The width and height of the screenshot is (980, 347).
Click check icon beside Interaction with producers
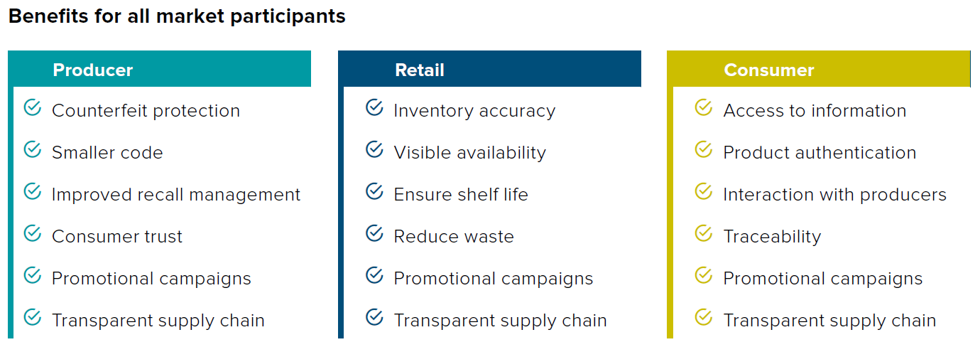(703, 191)
